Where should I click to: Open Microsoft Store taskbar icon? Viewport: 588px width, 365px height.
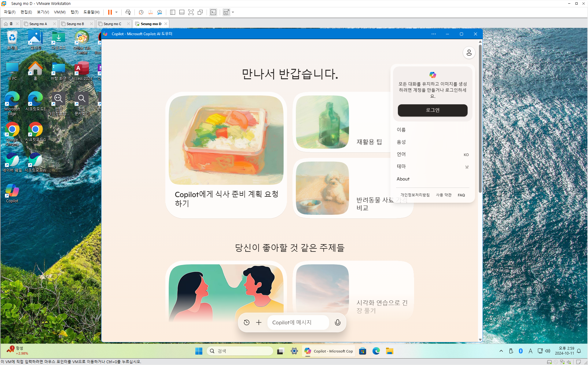362,351
